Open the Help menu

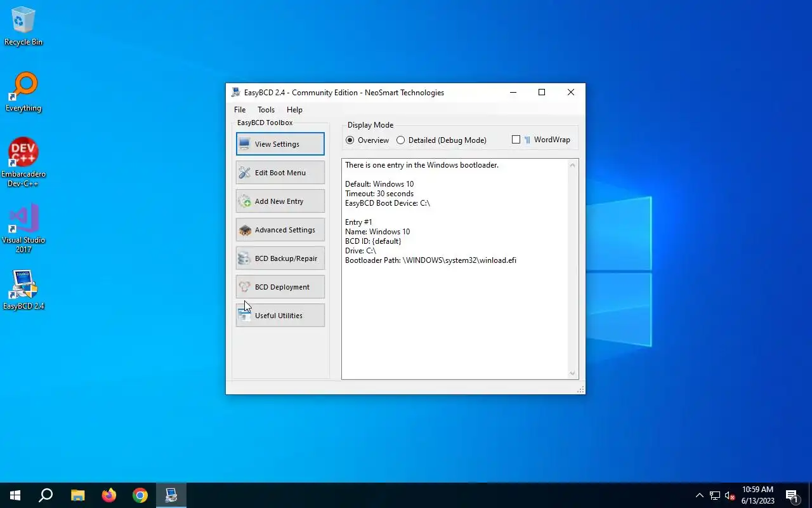(294, 110)
